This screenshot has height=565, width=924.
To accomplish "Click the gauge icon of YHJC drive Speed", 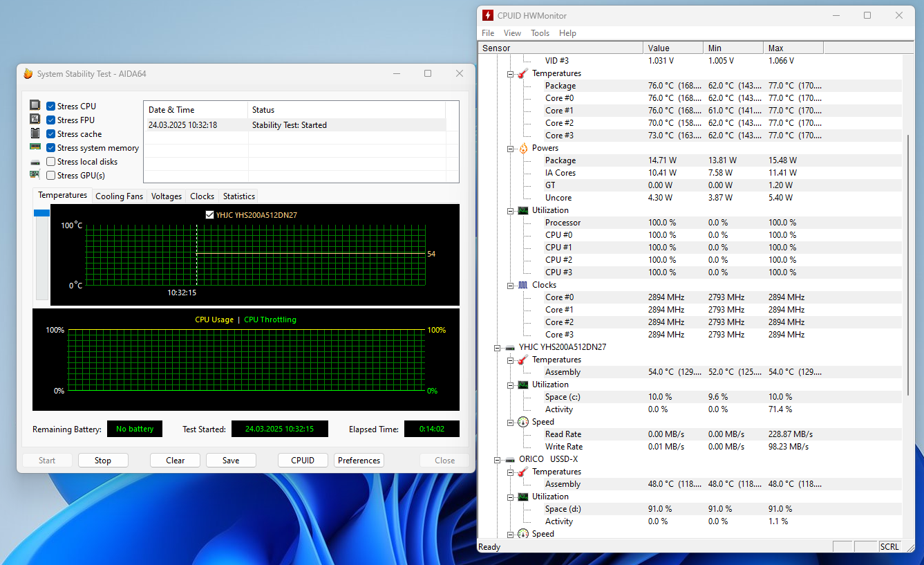I will (523, 422).
